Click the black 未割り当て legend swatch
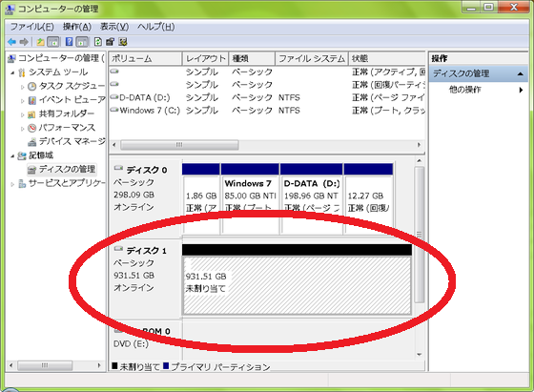The height and width of the screenshot is (392, 534). coord(114,366)
